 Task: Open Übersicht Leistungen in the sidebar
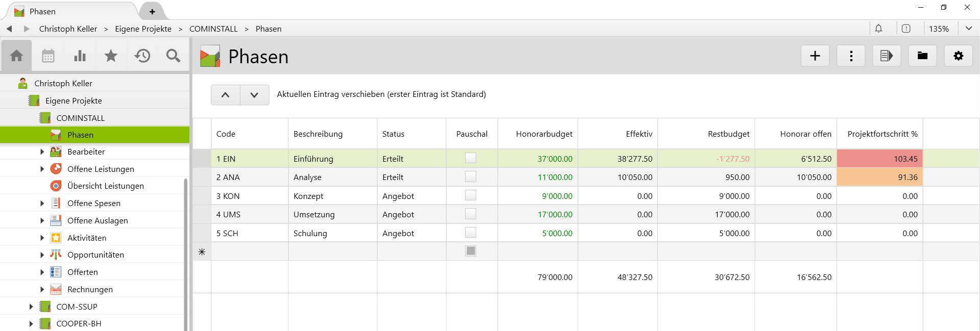(105, 186)
